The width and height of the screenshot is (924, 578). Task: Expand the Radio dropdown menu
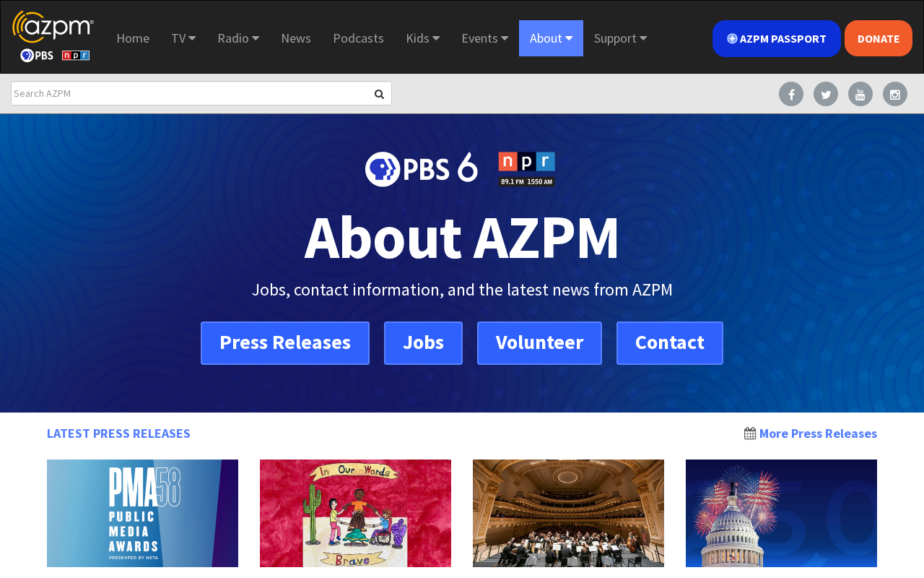[x=238, y=38]
